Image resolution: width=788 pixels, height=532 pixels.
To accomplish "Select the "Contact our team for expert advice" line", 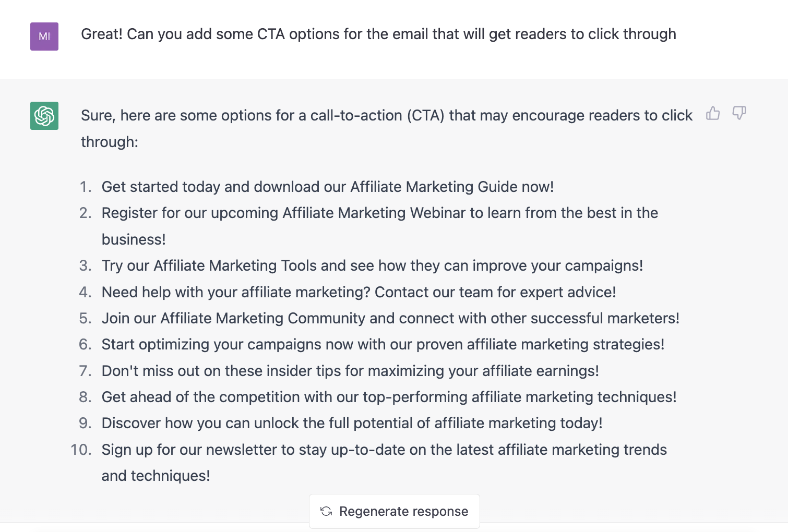I will [x=359, y=292].
